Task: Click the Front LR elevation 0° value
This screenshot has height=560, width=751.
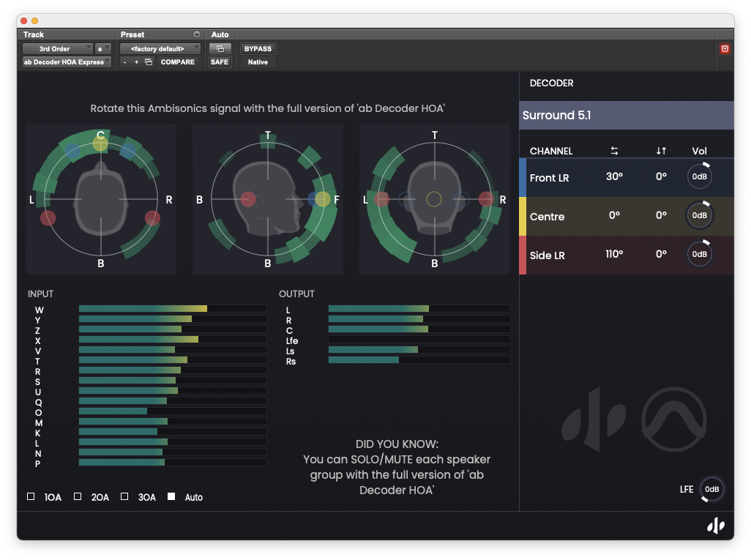Action: click(661, 176)
